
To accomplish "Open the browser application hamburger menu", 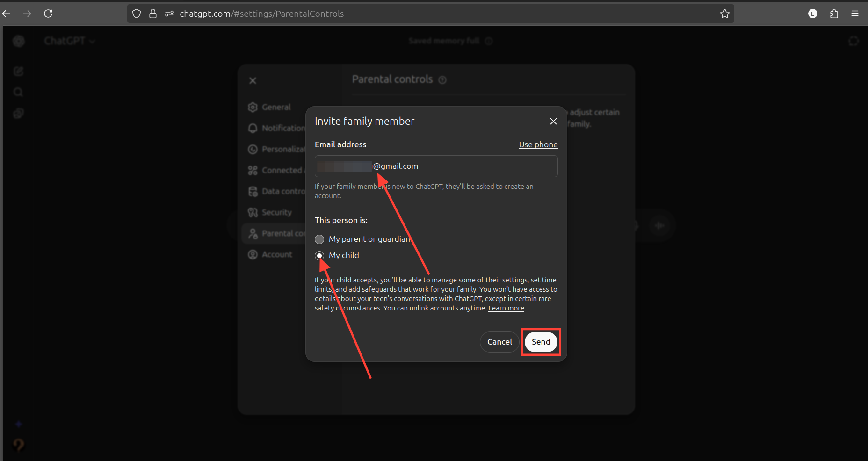I will point(855,14).
